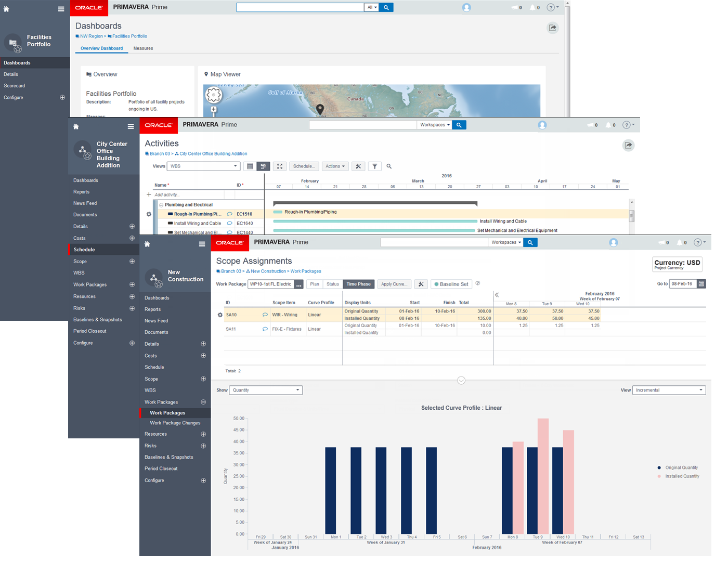
Task: Click the Original Quantity legend color marker
Action: pos(659,467)
